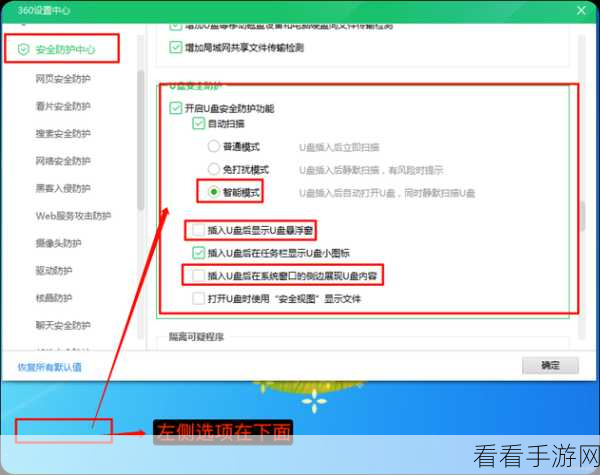
Task: Toggle 开启U盘安全防护功能 checkbox
Action: (176, 108)
